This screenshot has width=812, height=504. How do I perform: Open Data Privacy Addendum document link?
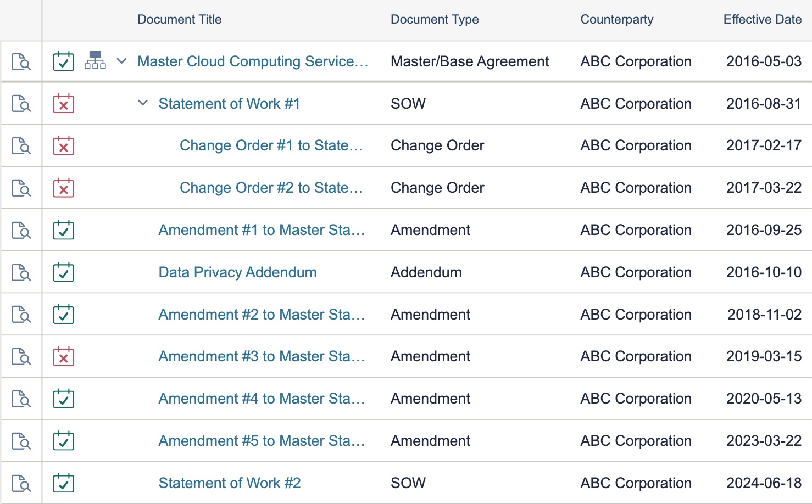click(x=237, y=272)
